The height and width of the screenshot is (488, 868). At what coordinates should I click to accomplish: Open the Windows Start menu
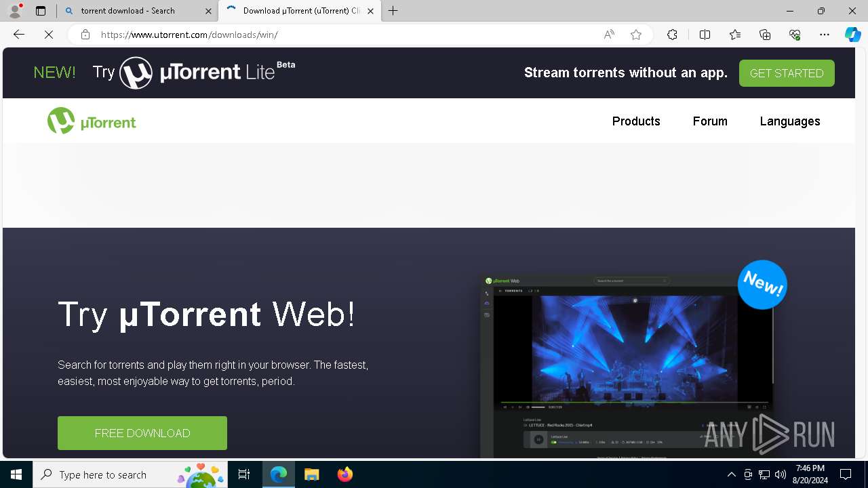click(x=16, y=474)
